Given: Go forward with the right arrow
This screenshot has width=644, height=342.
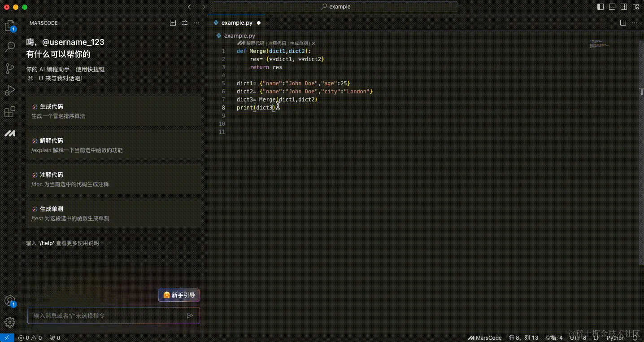Looking at the screenshot, I should click(202, 7).
